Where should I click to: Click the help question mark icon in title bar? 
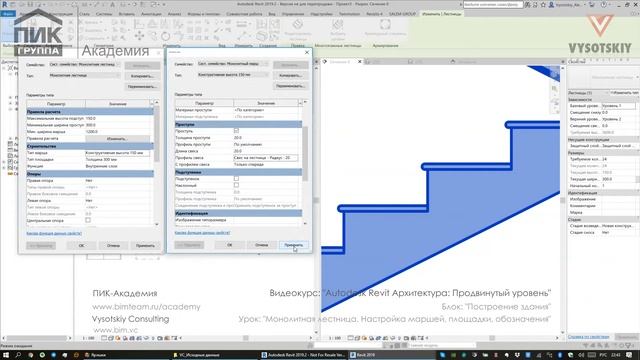(604, 4)
